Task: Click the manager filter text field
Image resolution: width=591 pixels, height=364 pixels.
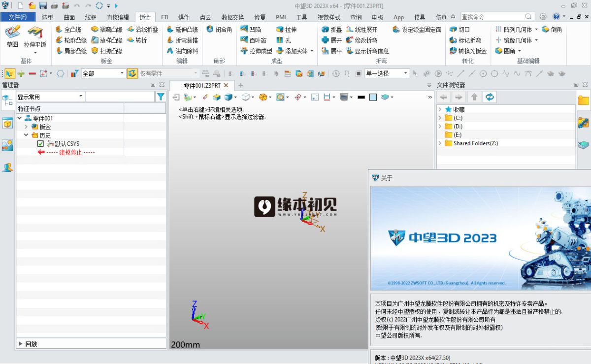Action: (120, 97)
